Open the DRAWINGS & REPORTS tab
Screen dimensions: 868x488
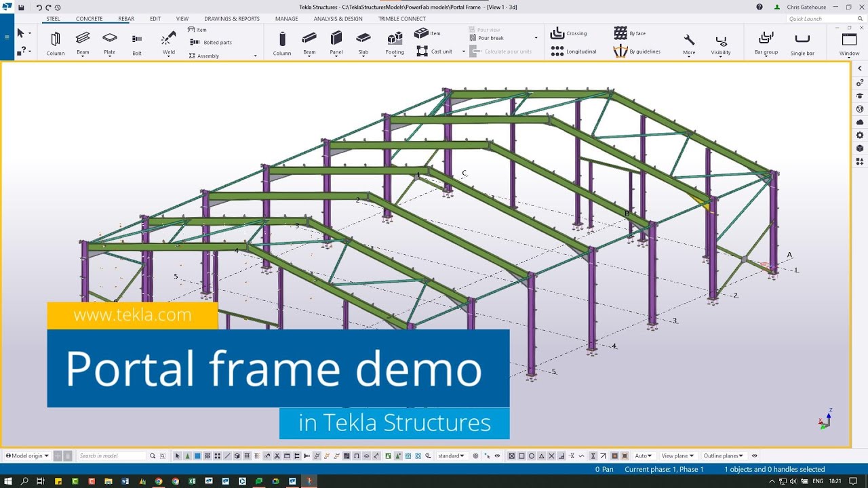(232, 19)
